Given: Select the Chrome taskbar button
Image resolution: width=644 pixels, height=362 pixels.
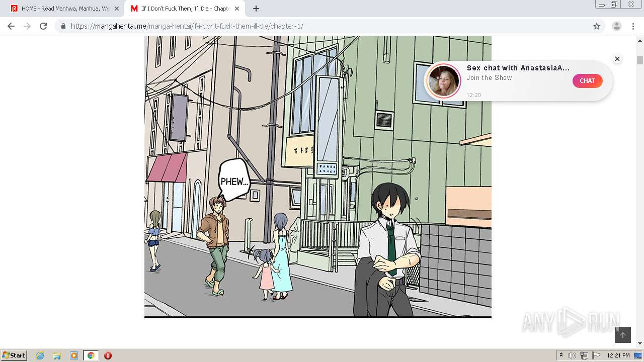Looking at the screenshot, I should [91, 355].
